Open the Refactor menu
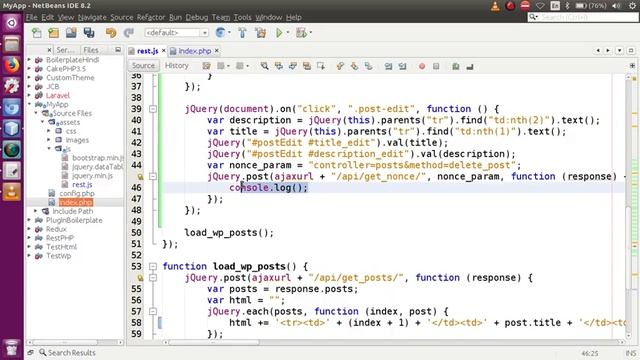Image resolution: width=640 pixels, height=360 pixels. [151, 17]
